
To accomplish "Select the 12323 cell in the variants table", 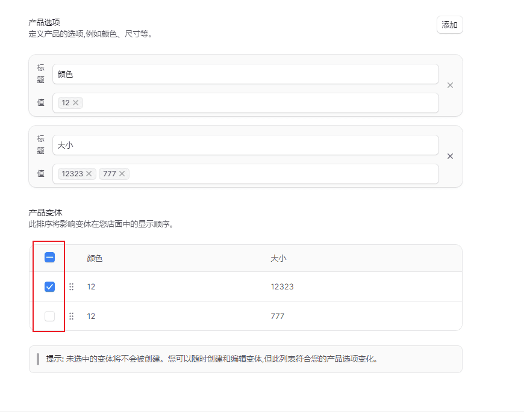I will point(282,287).
